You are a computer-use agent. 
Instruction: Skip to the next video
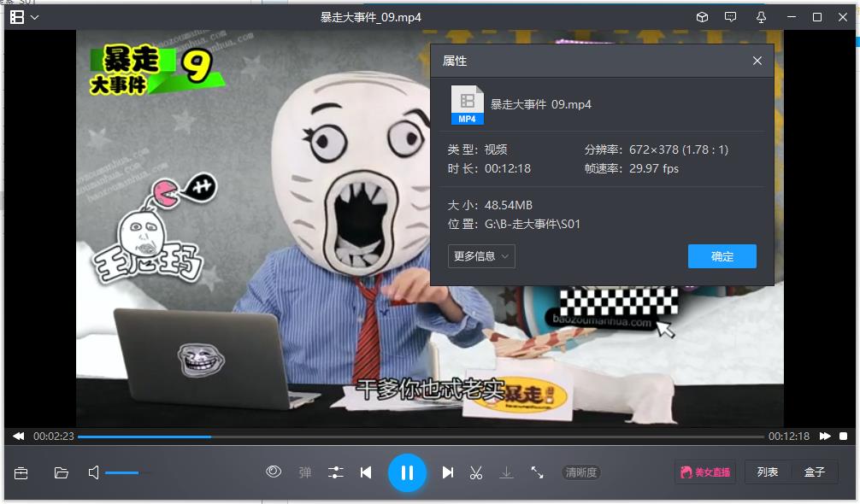(x=447, y=472)
